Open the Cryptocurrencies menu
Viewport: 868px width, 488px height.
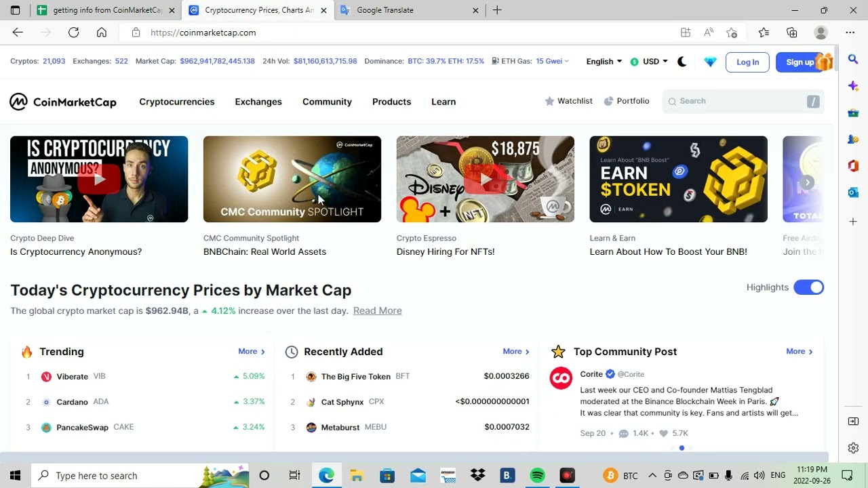[x=177, y=102]
